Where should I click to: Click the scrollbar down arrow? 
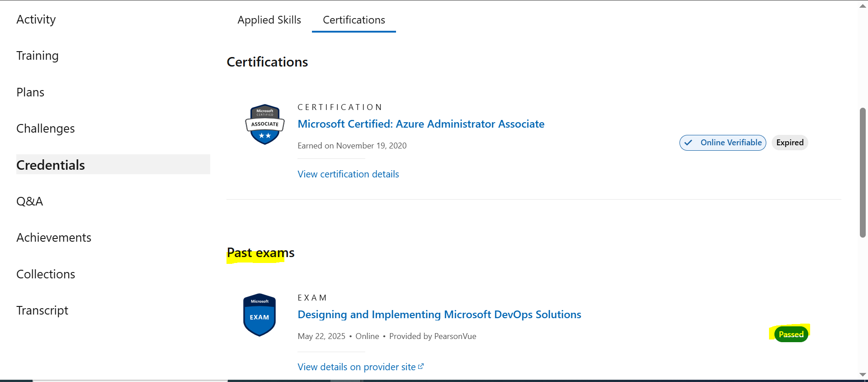[863, 375]
